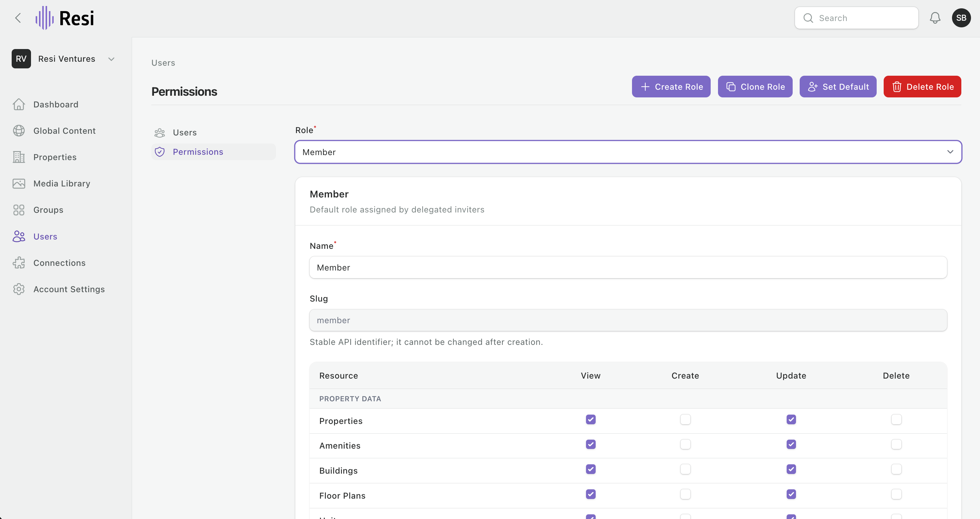
Task: Open the Users section in sidebar
Action: (x=45, y=236)
